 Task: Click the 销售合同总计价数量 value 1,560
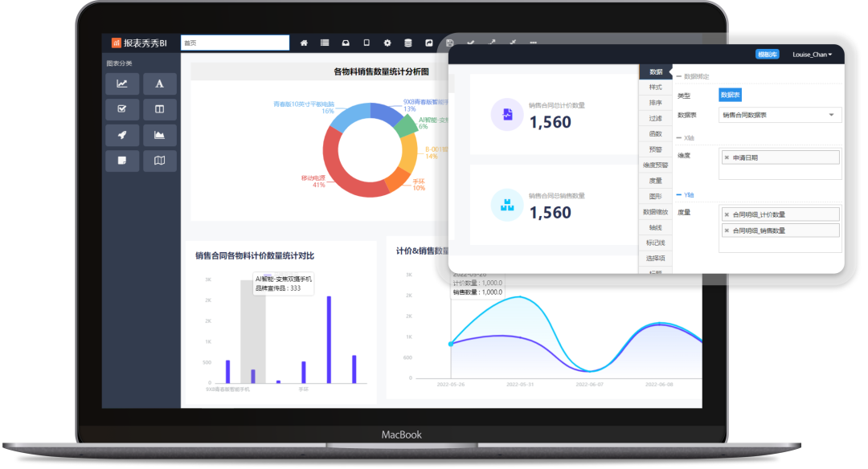click(551, 122)
